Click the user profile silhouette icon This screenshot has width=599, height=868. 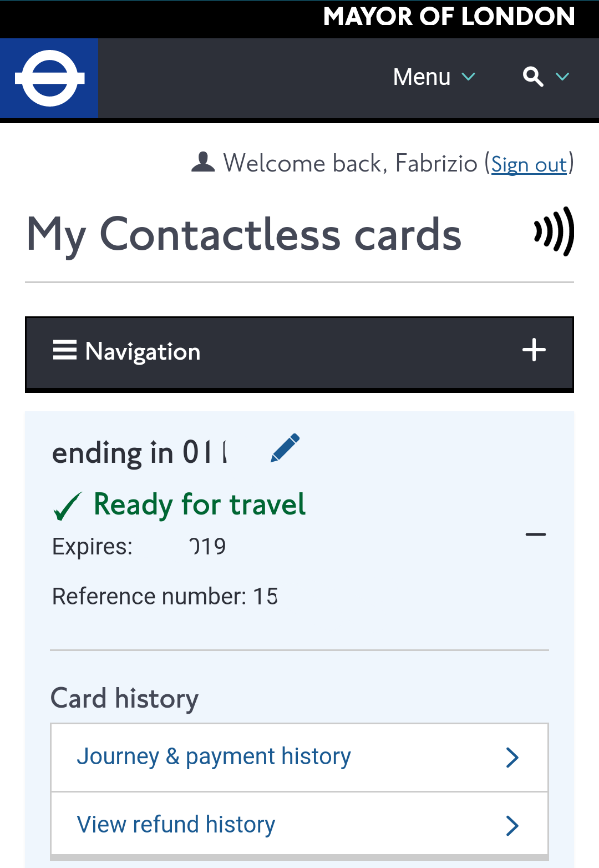pyautogui.click(x=203, y=163)
